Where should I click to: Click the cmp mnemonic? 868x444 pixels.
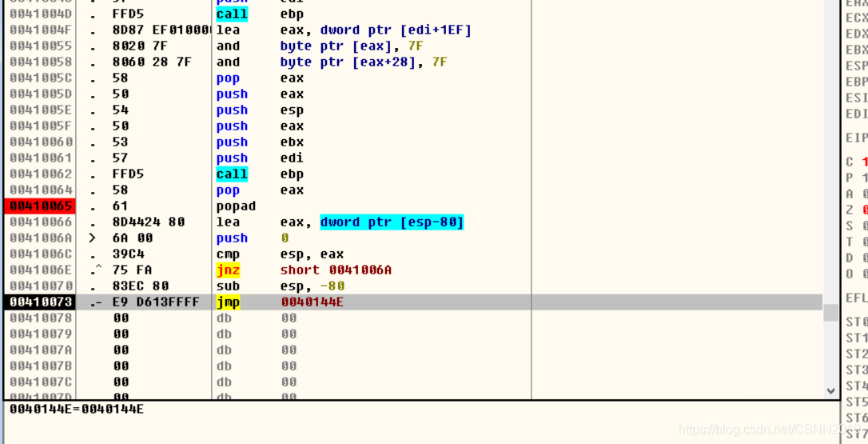[x=228, y=254]
